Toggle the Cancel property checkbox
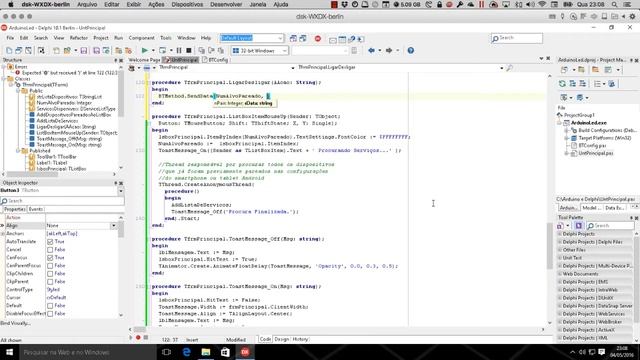Image resolution: width=640 pixels, height=360 pixels. point(50,250)
